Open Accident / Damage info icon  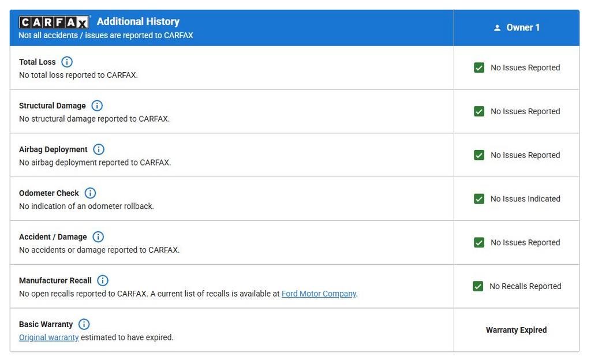[98, 237]
